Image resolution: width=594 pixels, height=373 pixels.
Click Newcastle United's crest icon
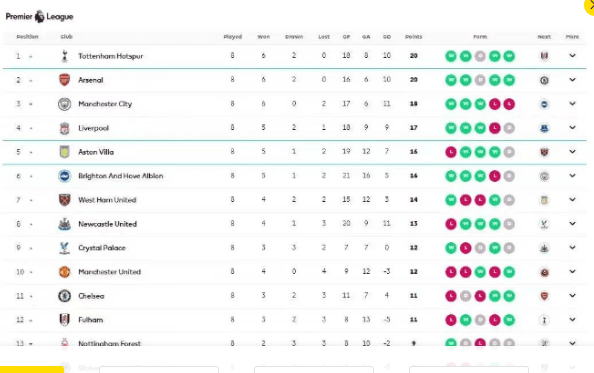64,224
